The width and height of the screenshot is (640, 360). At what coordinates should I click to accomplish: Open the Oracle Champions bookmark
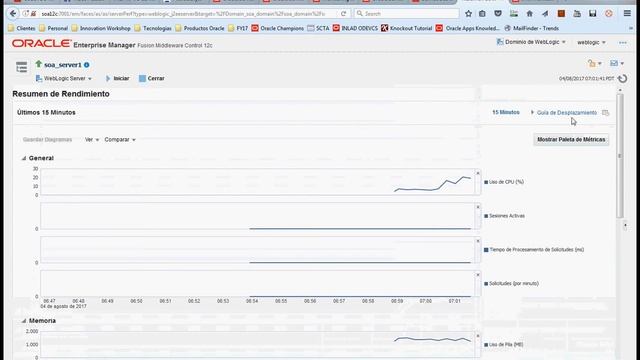(x=278, y=28)
